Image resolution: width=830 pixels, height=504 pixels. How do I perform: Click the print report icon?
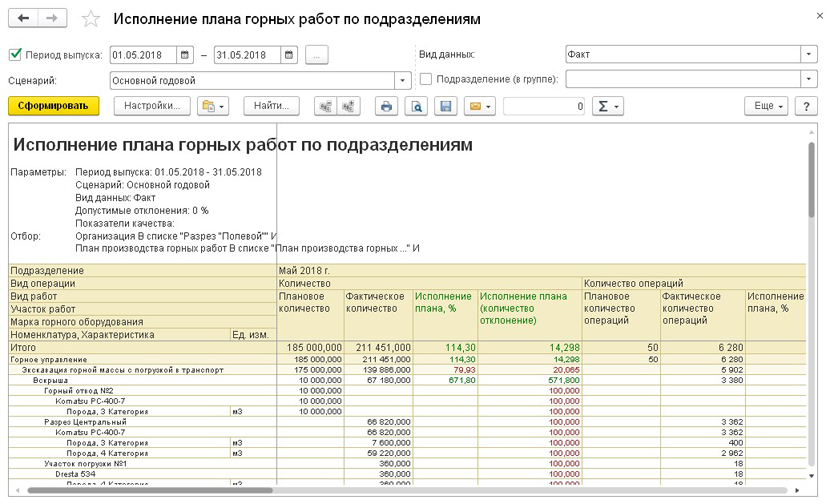[386, 106]
